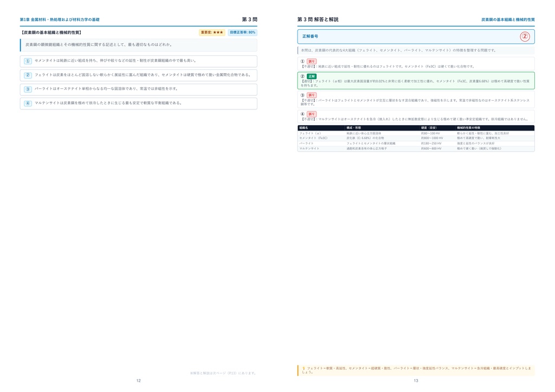
Task: Click the circled red ② correct-answer mark
Action: [x=525, y=36]
